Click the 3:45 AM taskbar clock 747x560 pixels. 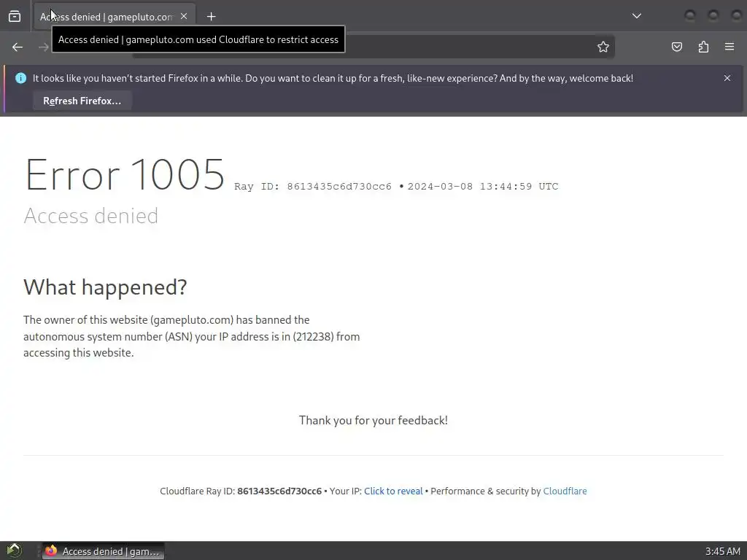[x=723, y=551]
